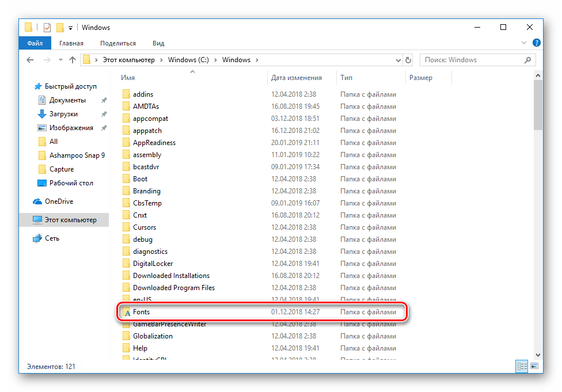
Task: Go back using the Back arrow
Action: coord(31,60)
